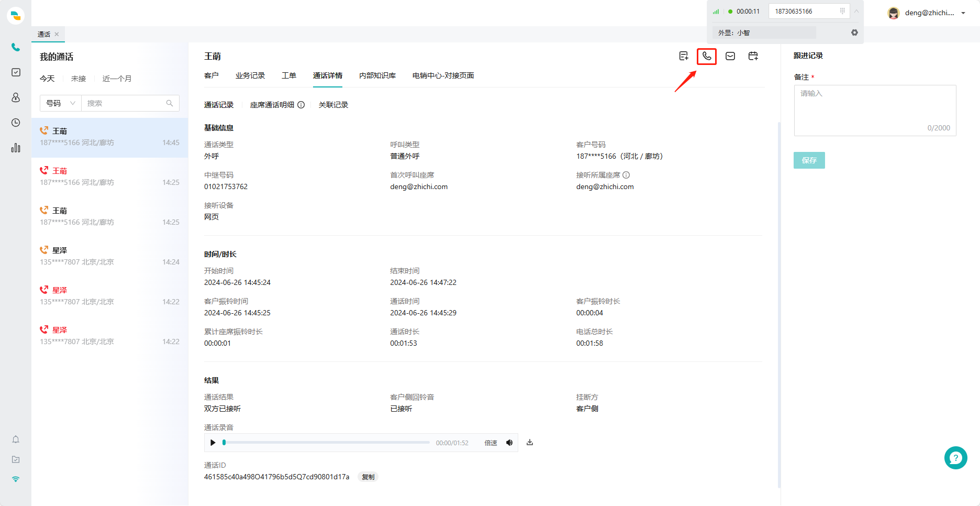The width and height of the screenshot is (980, 506).
Task: Filter calls by 近一个月
Action: click(x=117, y=79)
